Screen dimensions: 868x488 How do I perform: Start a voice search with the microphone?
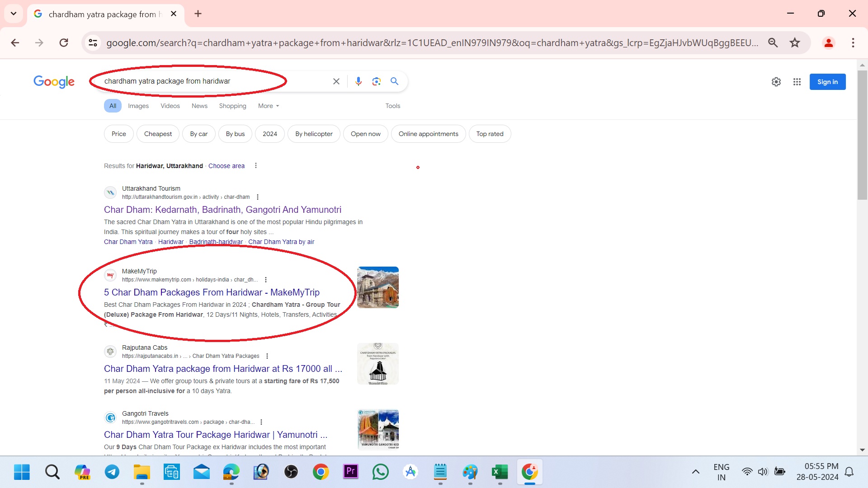coord(359,81)
